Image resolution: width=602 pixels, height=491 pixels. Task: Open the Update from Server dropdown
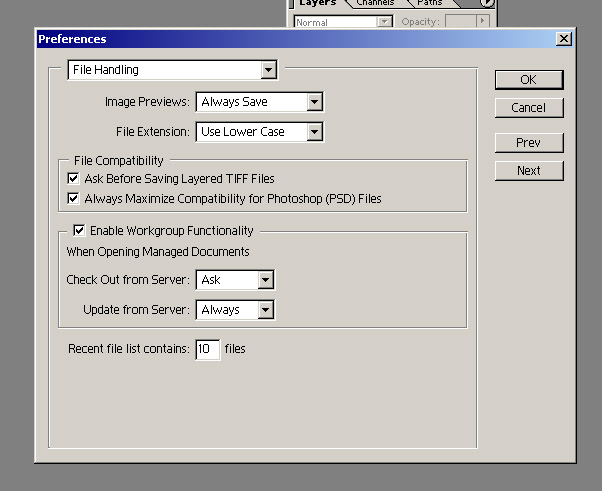[x=235, y=310]
